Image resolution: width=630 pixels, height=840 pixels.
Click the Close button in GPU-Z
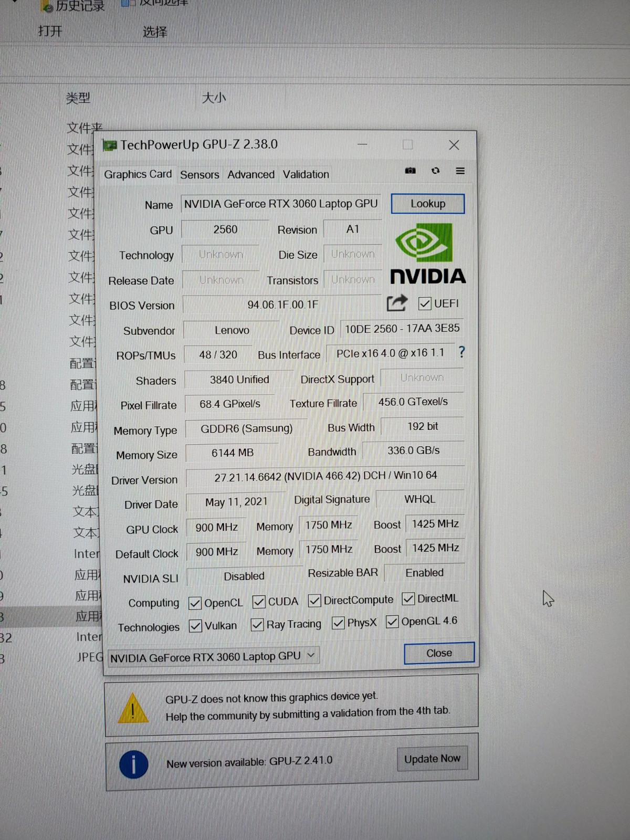(439, 653)
